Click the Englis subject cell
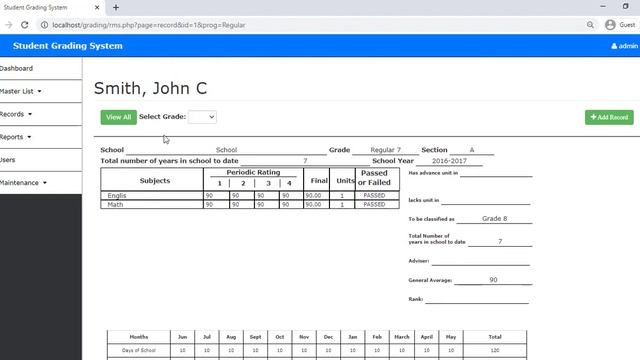This screenshot has height=360, width=640. click(152, 196)
